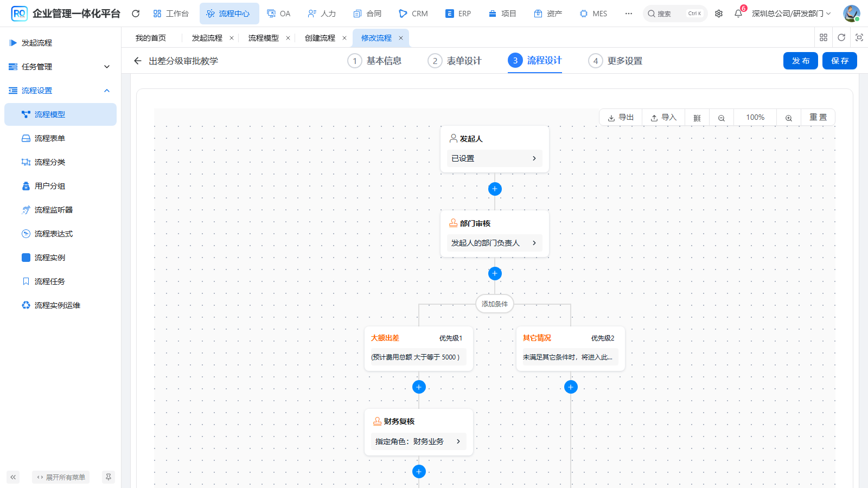Open the more menu ellipsis in the top navigation
The height and width of the screenshot is (488, 868).
click(628, 14)
